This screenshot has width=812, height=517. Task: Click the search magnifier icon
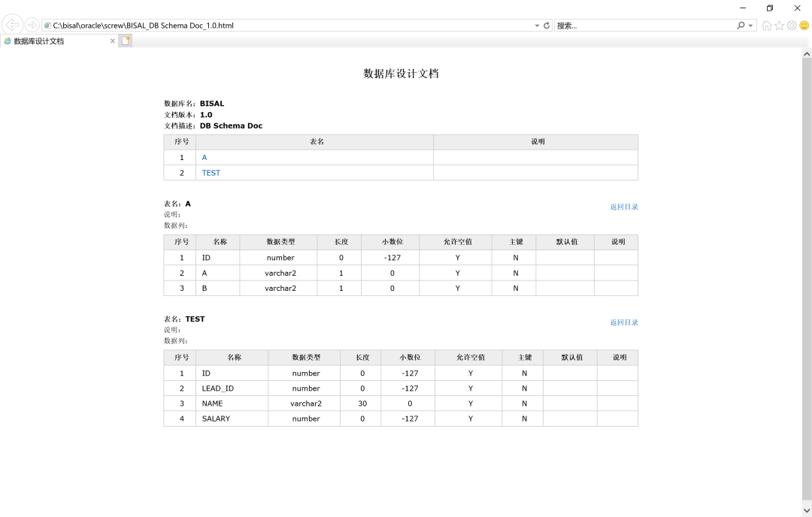click(741, 26)
